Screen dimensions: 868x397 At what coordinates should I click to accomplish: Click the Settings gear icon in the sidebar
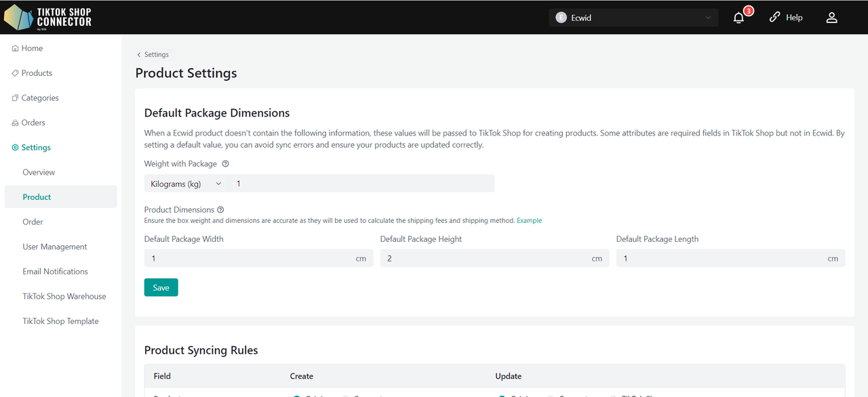point(15,148)
